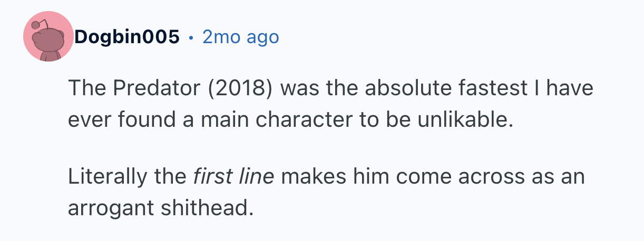
Task: Click the italicized "first line" text
Action: (x=232, y=176)
